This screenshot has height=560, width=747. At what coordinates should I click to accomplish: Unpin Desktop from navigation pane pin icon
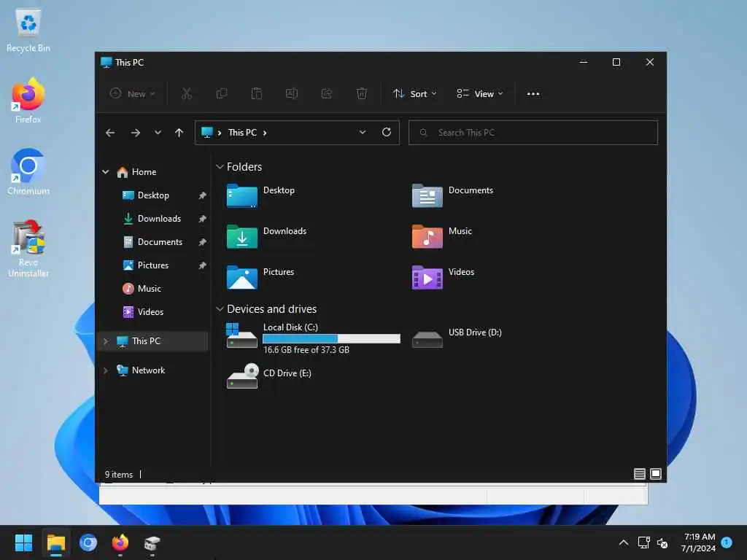point(203,195)
